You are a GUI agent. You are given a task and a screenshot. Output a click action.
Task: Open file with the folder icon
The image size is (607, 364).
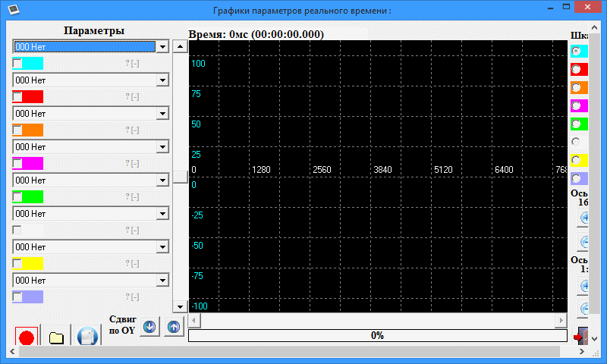coord(56,337)
